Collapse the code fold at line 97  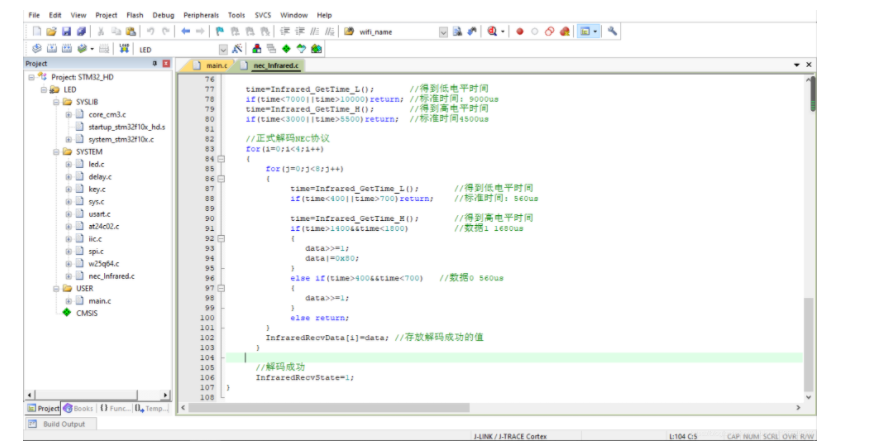coord(221,288)
